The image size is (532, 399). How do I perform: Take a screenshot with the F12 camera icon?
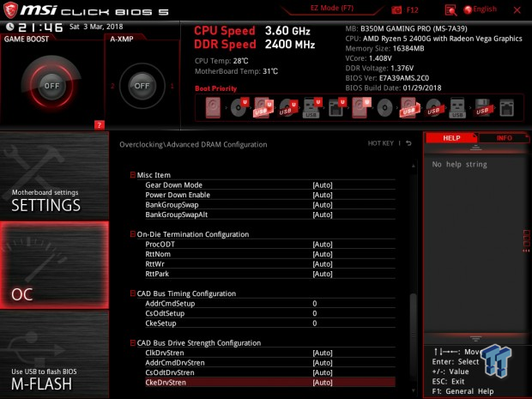[396, 9]
